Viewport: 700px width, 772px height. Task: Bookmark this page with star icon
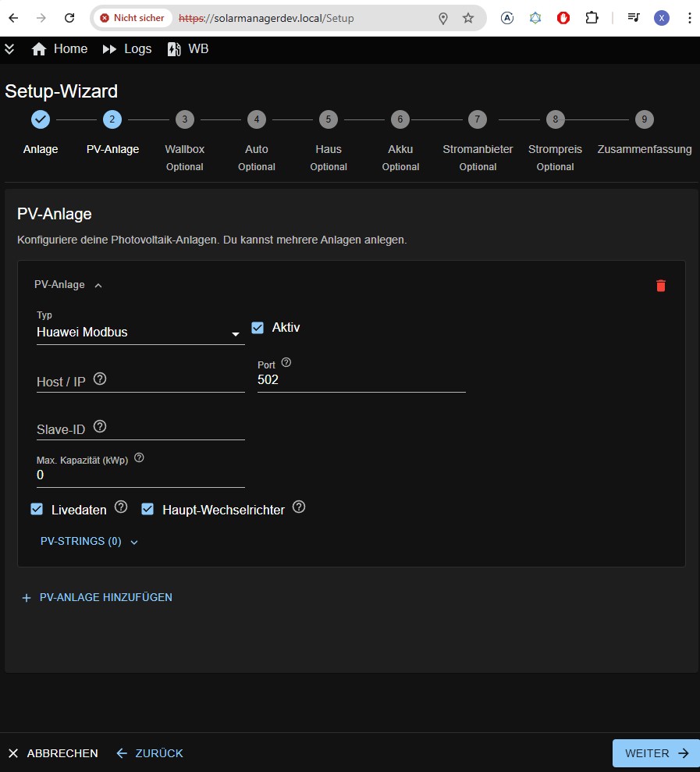point(468,18)
